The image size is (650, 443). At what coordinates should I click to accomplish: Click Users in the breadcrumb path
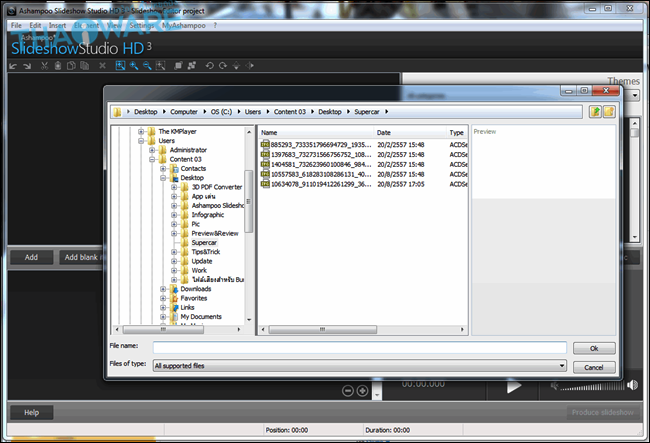pyautogui.click(x=253, y=112)
